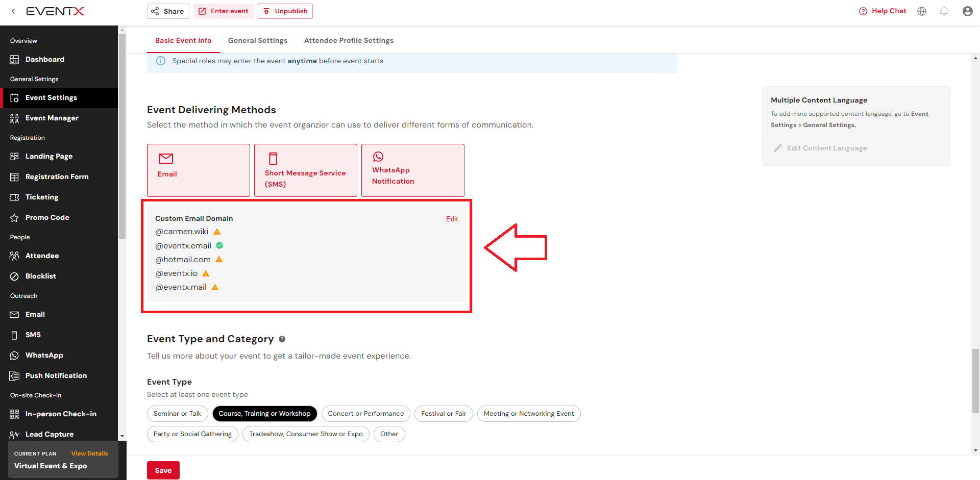Click the Blocklist icon
Image resolution: width=980 pixels, height=480 pixels.
pos(14,276)
